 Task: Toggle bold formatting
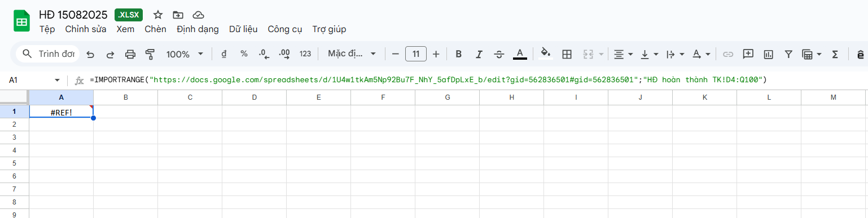(459, 54)
